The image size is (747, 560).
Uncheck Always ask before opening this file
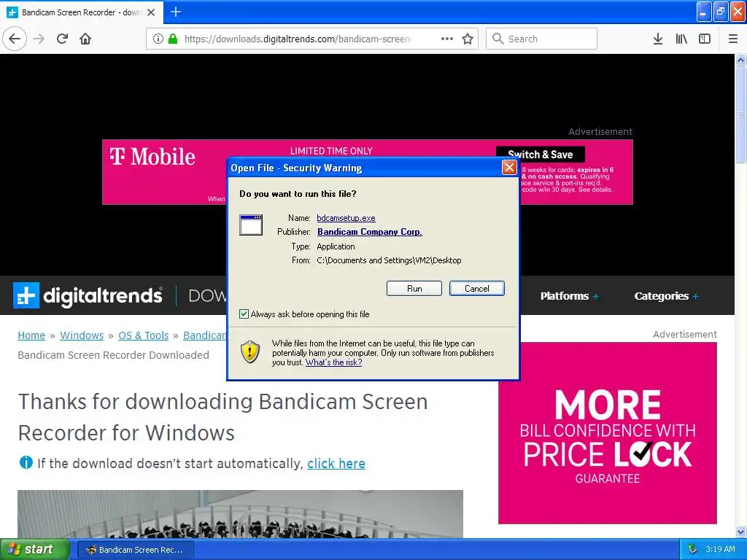(x=244, y=314)
